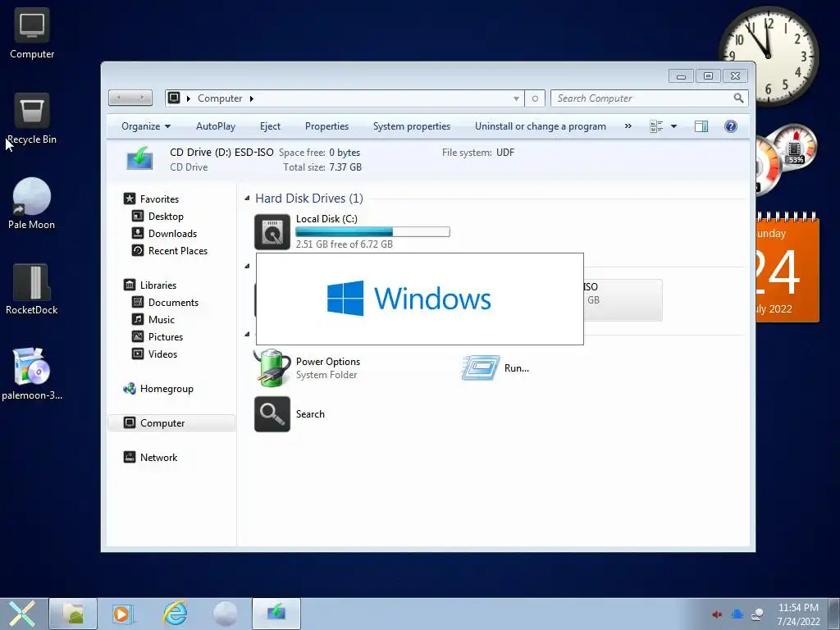Select Computer in the navigation pane
Screen dimensions: 840x630
(x=171, y=423)
